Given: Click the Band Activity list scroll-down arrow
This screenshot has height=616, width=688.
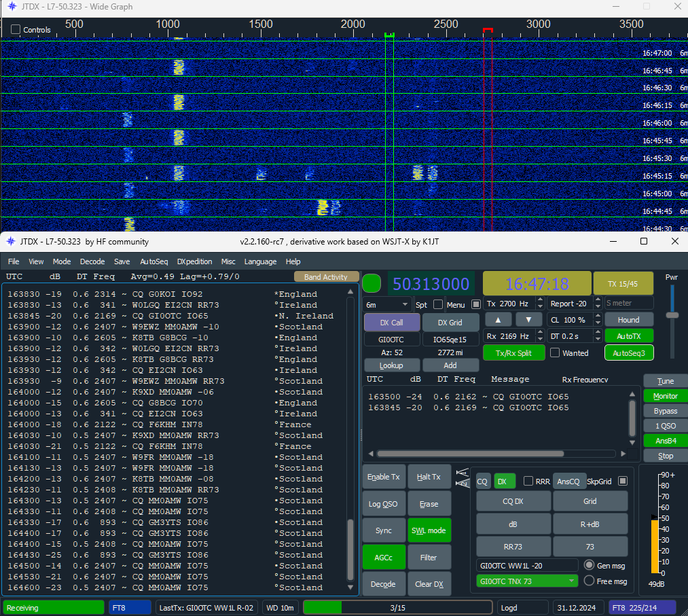Looking at the screenshot, I should click(350, 587).
